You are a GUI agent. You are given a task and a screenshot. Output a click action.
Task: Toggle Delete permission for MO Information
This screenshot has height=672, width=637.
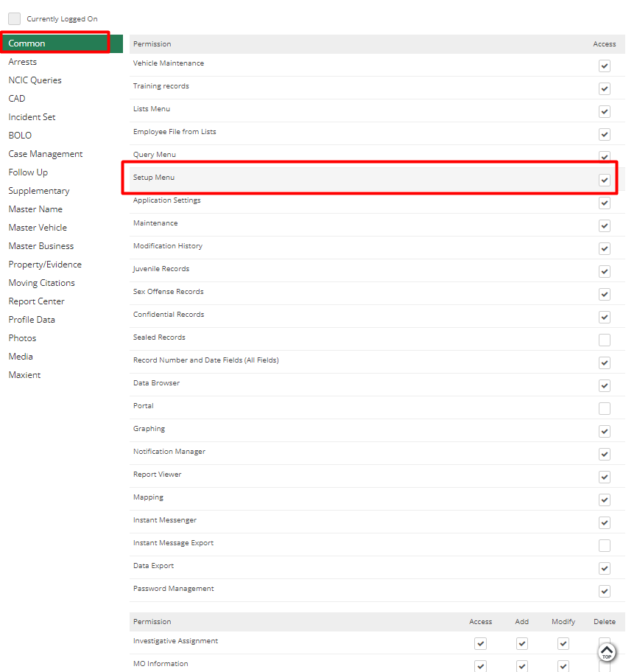click(x=604, y=665)
